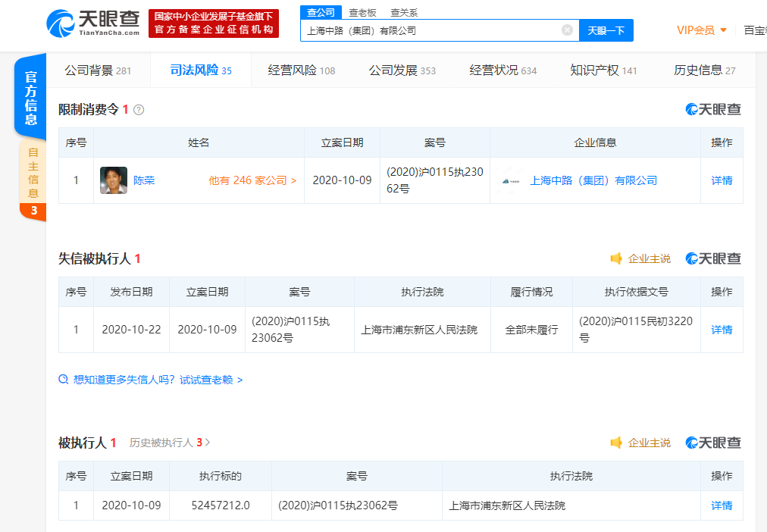
Task: Expand 历史被执行人 3 arrow
Action: tap(208, 443)
